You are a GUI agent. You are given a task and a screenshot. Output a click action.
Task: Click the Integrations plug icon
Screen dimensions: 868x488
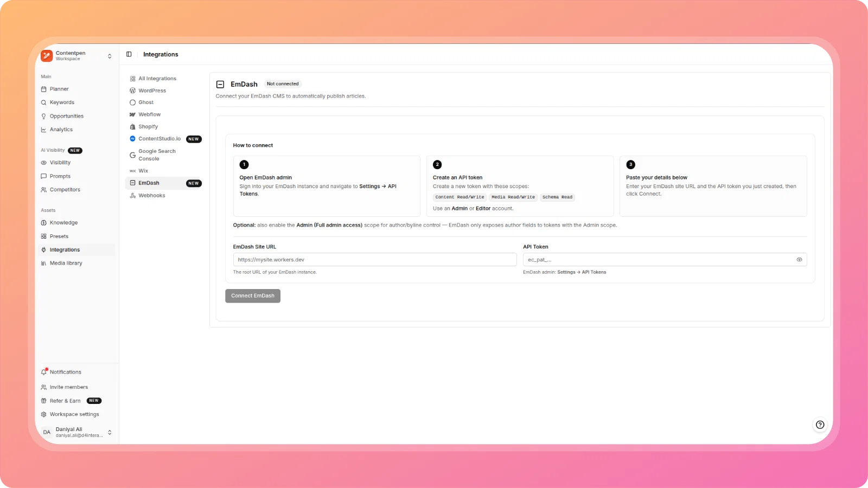tap(44, 250)
